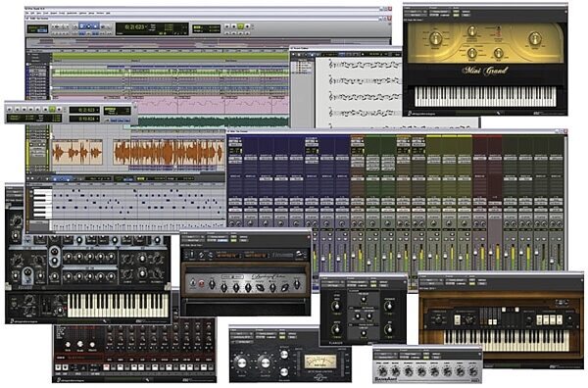This screenshot has width=588, height=388.
Task: Select the long orange audio region in Edit window
Action: pyautogui.click(x=170, y=152)
